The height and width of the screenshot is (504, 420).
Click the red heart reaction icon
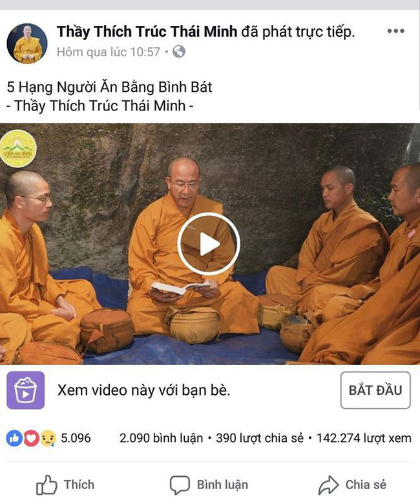(31, 438)
